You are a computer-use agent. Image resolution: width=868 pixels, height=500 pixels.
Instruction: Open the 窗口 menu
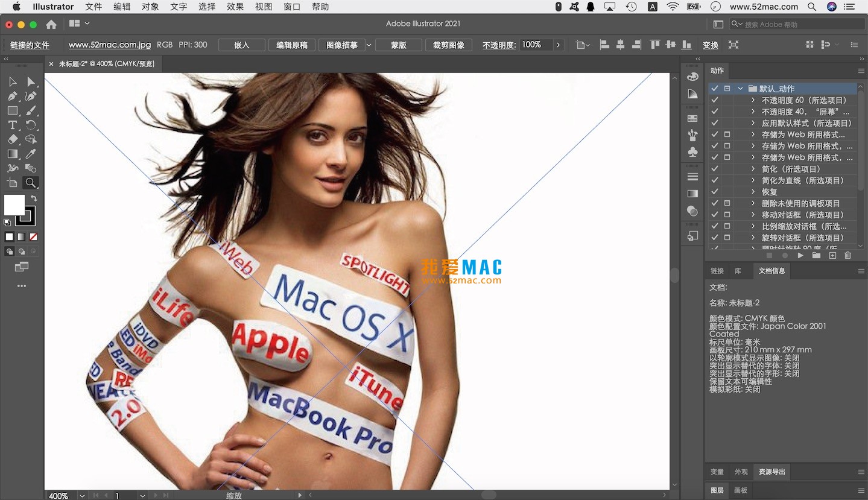pyautogui.click(x=292, y=7)
